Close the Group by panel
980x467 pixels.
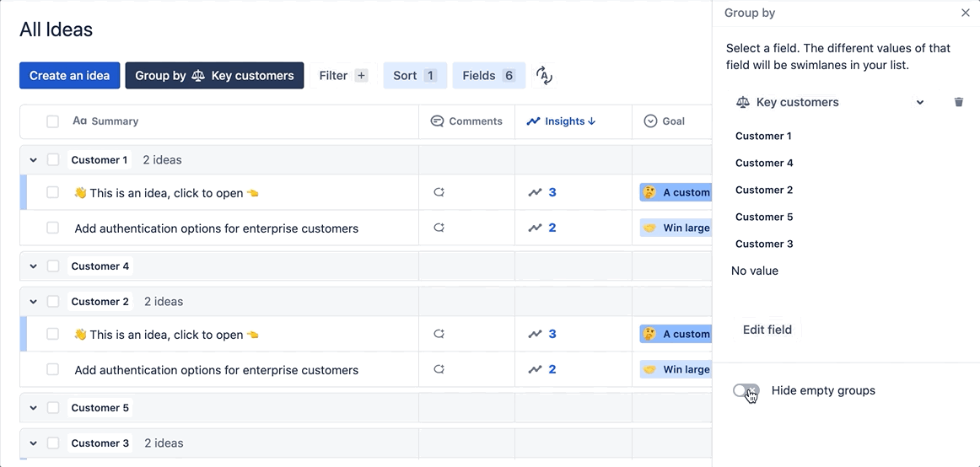(965, 13)
